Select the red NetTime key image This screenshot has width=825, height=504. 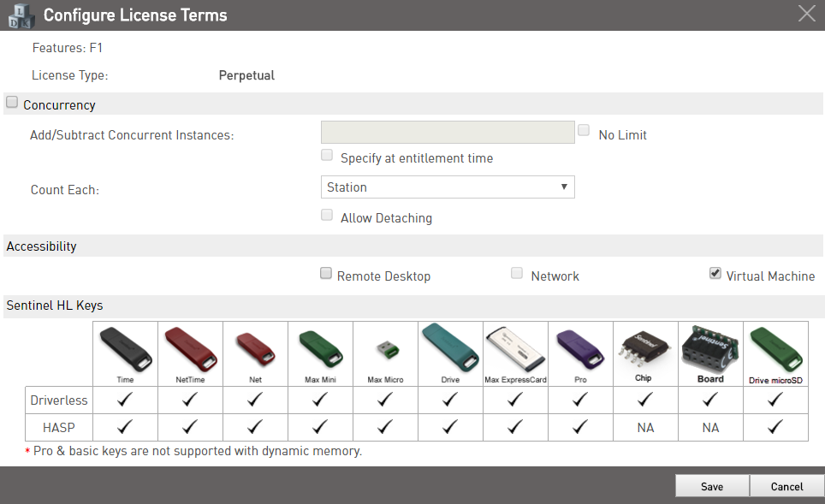click(190, 348)
